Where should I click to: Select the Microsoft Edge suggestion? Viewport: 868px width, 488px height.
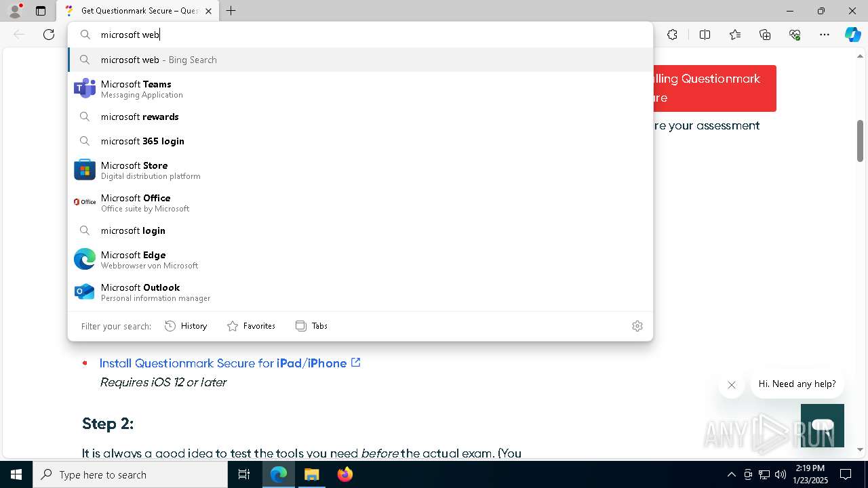360,260
